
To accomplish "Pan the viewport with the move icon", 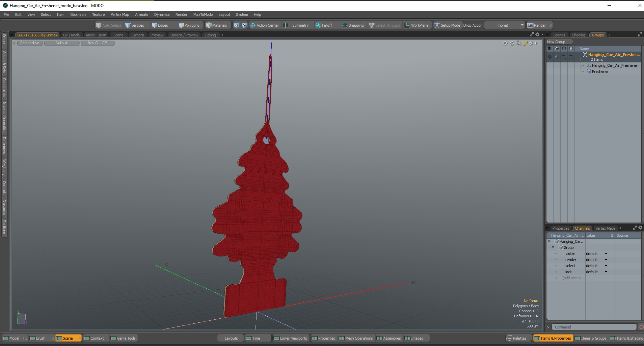I will [x=505, y=43].
